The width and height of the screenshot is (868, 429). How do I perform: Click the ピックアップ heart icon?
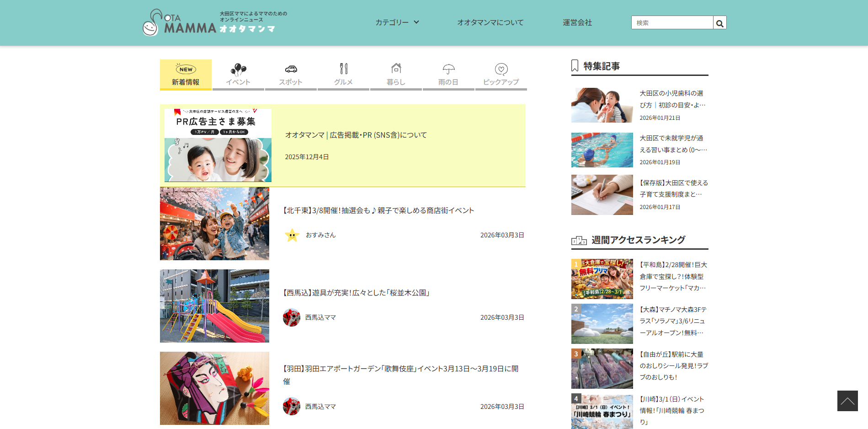501,70
